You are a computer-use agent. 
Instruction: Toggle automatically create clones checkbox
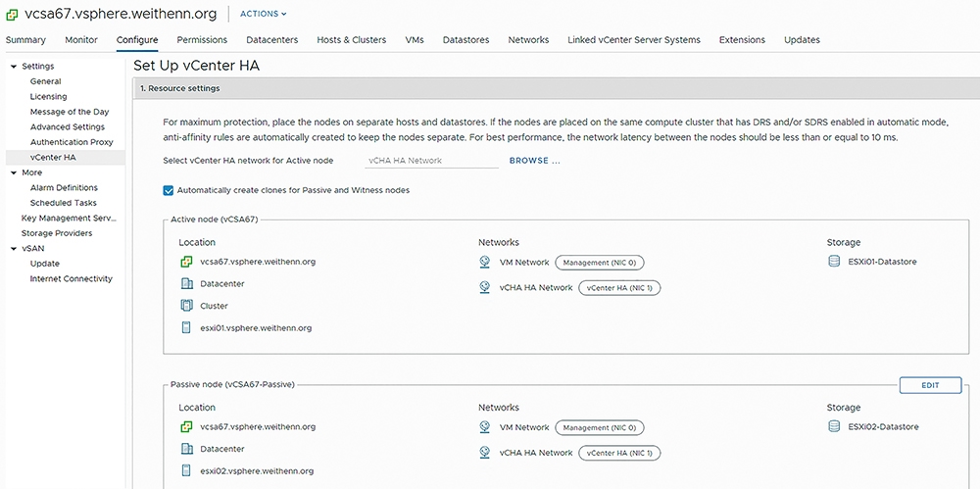169,190
